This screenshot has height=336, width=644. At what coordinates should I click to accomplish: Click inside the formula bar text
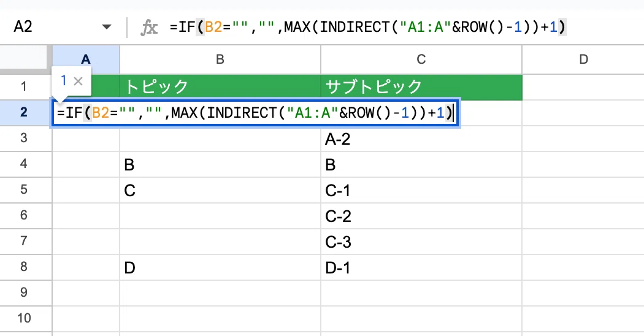(x=367, y=27)
